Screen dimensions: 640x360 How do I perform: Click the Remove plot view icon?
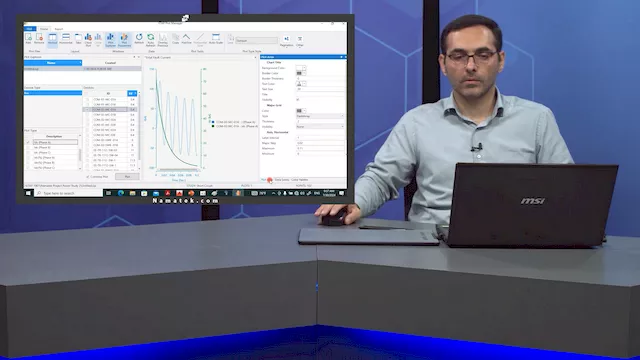coord(39,39)
